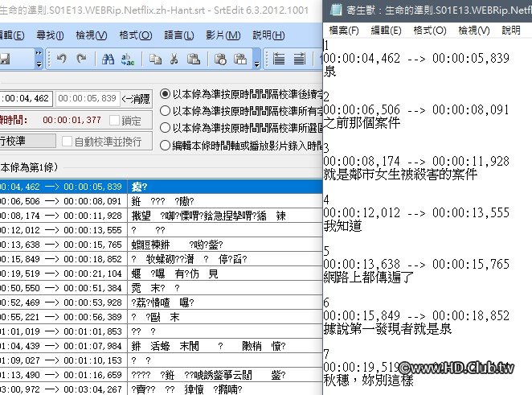532x395 pixels.
Task: Click Notepad line 之前那個案件
Action: coord(362,122)
